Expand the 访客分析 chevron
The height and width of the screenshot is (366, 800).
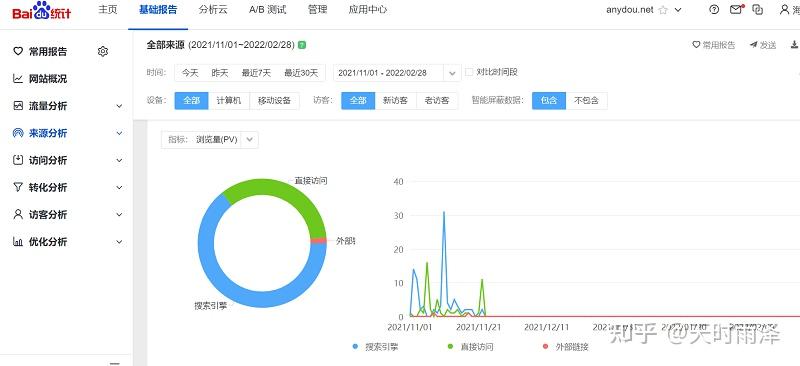(x=119, y=214)
